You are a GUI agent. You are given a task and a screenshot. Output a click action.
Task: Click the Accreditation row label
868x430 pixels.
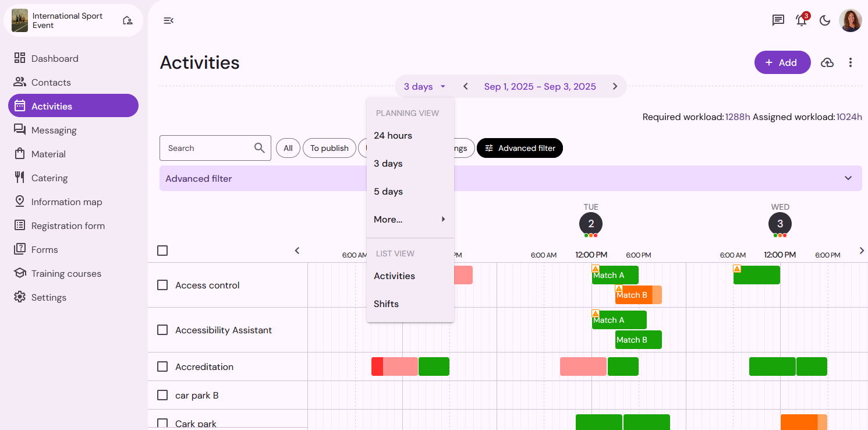(204, 366)
